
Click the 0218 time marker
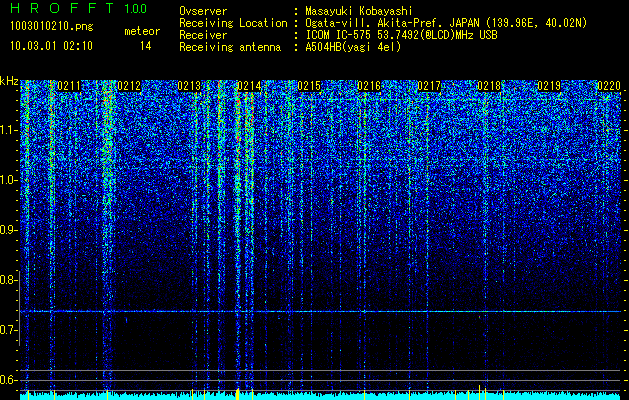pos(489,86)
